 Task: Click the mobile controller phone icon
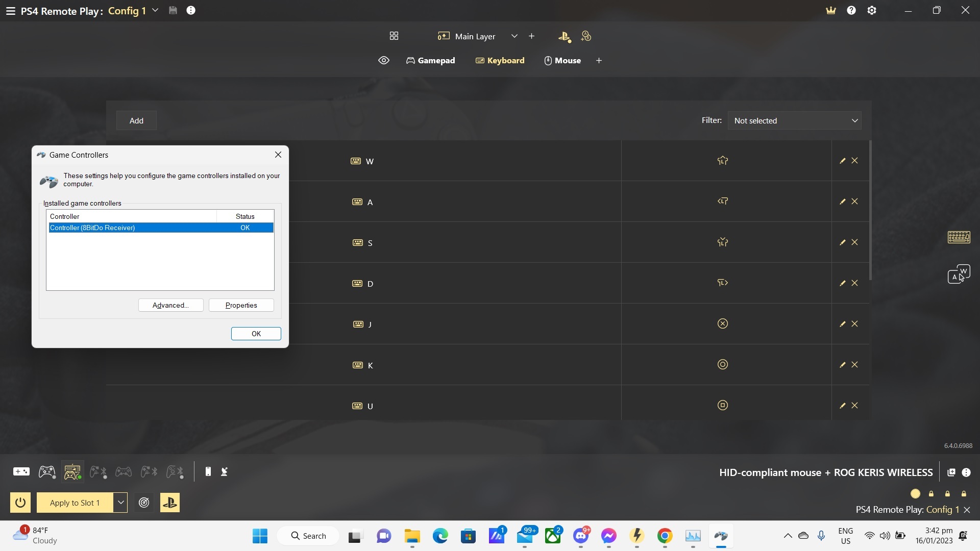pos(208,472)
